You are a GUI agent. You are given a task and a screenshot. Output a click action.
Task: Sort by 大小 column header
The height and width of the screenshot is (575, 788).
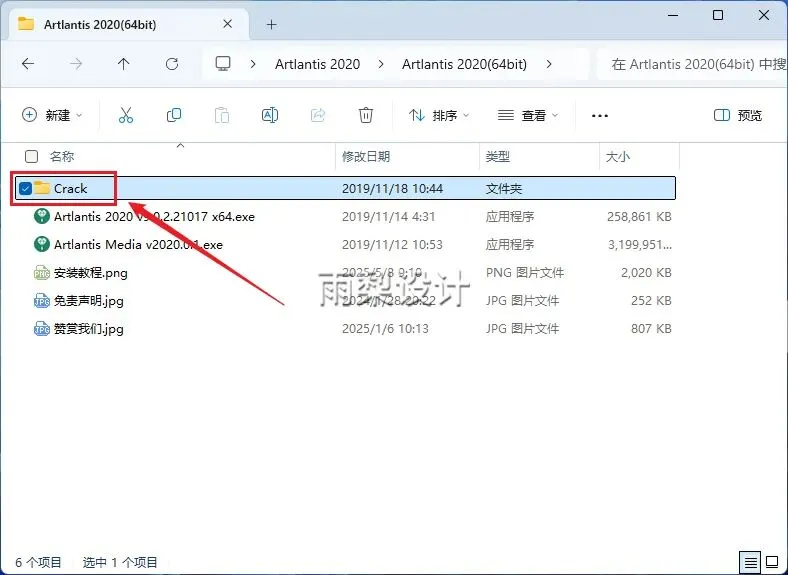[618, 156]
